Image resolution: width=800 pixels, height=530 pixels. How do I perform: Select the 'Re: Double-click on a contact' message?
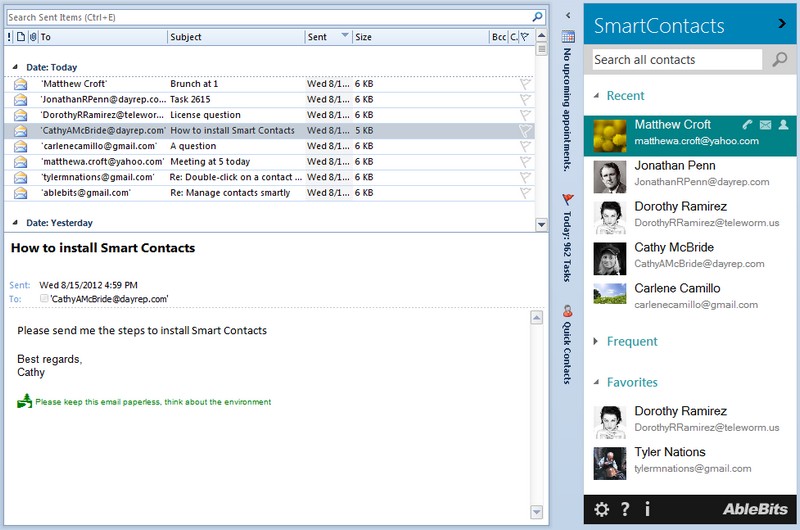(269, 177)
